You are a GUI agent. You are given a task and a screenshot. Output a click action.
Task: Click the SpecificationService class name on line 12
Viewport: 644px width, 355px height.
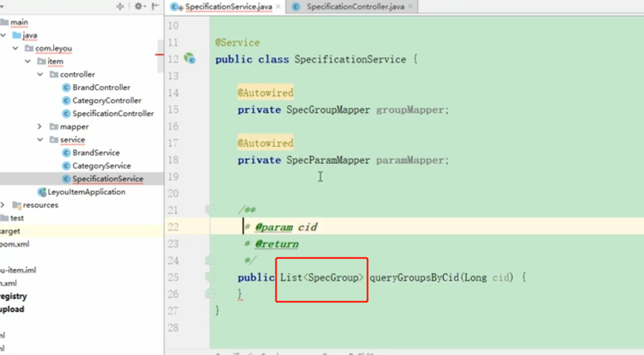point(350,59)
